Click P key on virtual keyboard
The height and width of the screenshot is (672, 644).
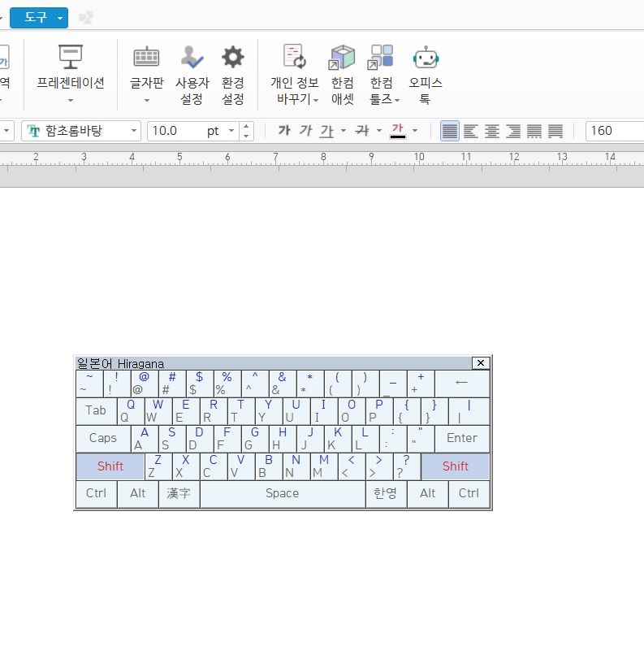(x=378, y=410)
